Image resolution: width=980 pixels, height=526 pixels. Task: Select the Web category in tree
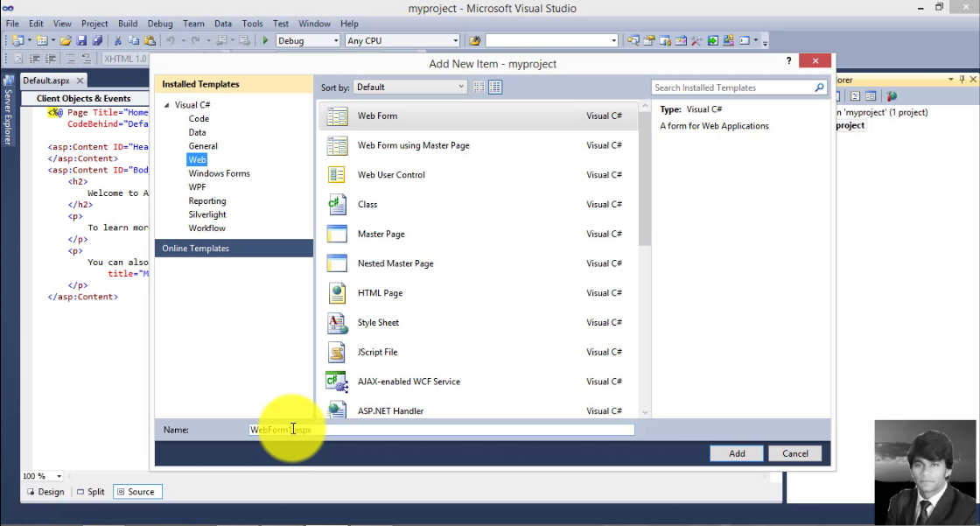click(197, 159)
